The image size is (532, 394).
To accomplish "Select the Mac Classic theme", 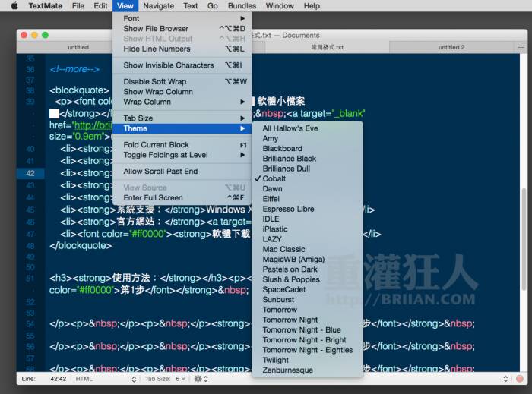I will 307,249.
